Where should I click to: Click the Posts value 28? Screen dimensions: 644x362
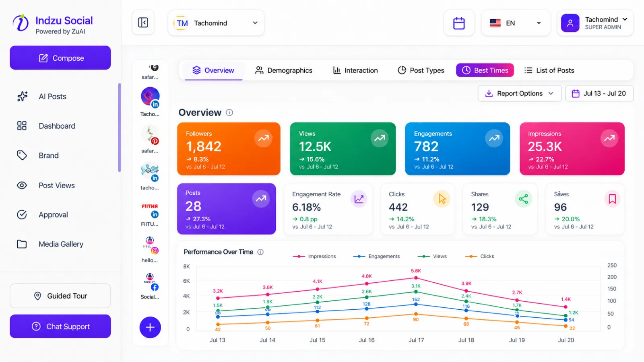pos(193,206)
